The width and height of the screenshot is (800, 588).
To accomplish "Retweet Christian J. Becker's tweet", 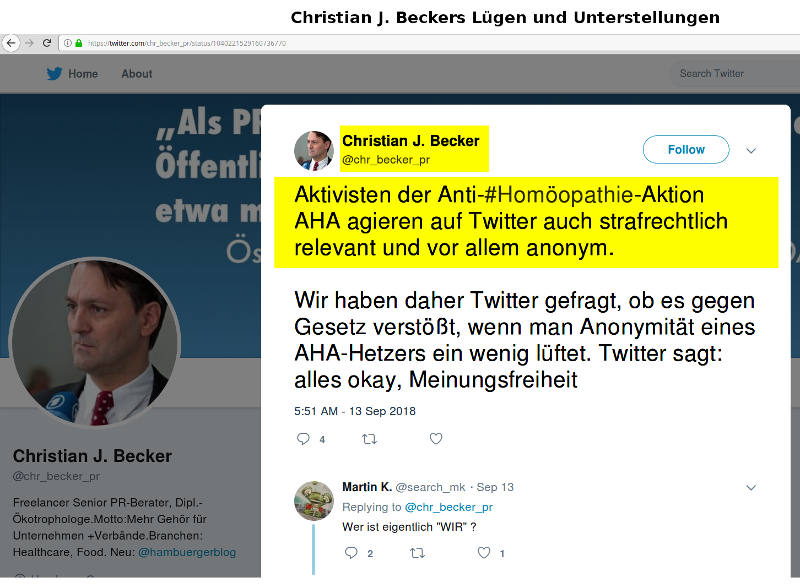I will [x=369, y=438].
